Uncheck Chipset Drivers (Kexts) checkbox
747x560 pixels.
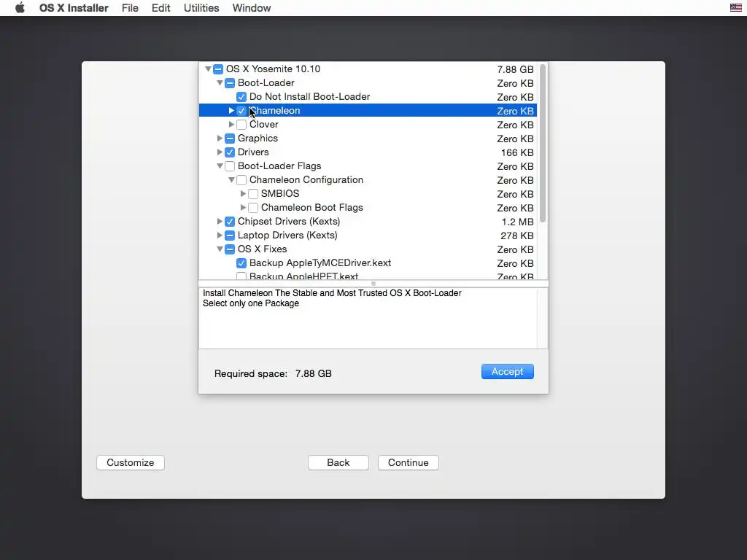[x=230, y=222]
